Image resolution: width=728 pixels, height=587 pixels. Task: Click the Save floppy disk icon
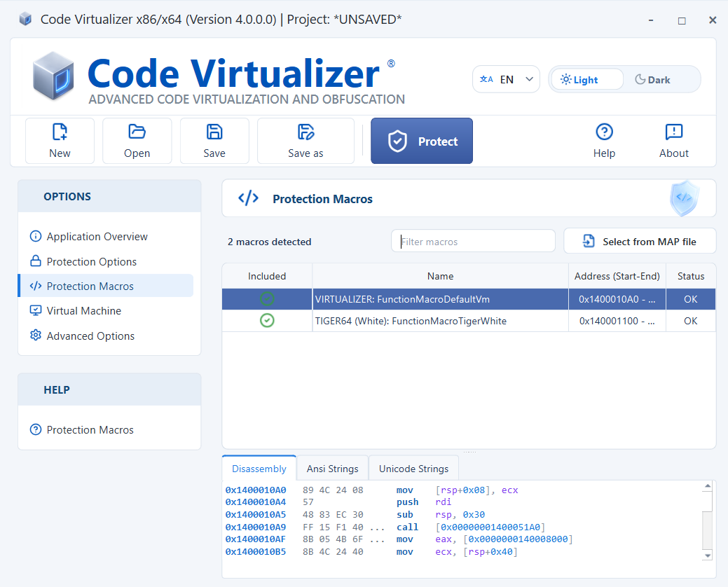click(214, 132)
